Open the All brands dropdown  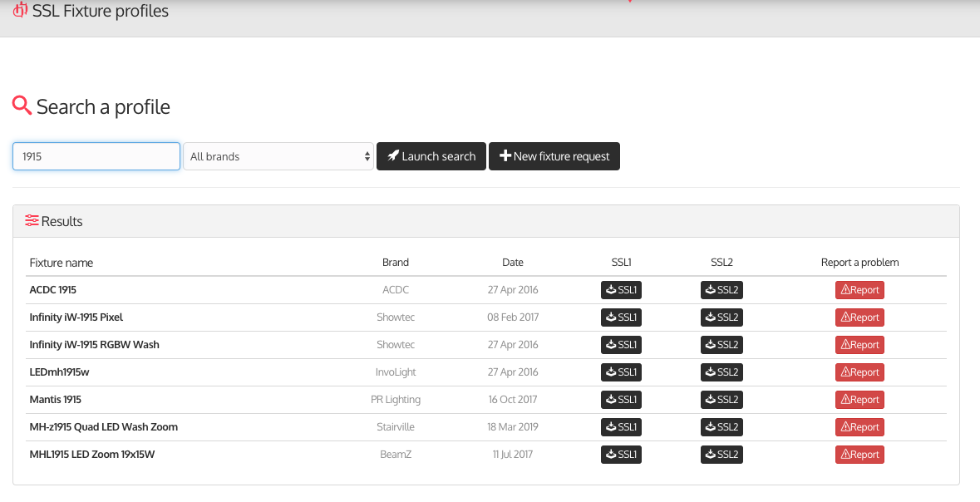[278, 156]
